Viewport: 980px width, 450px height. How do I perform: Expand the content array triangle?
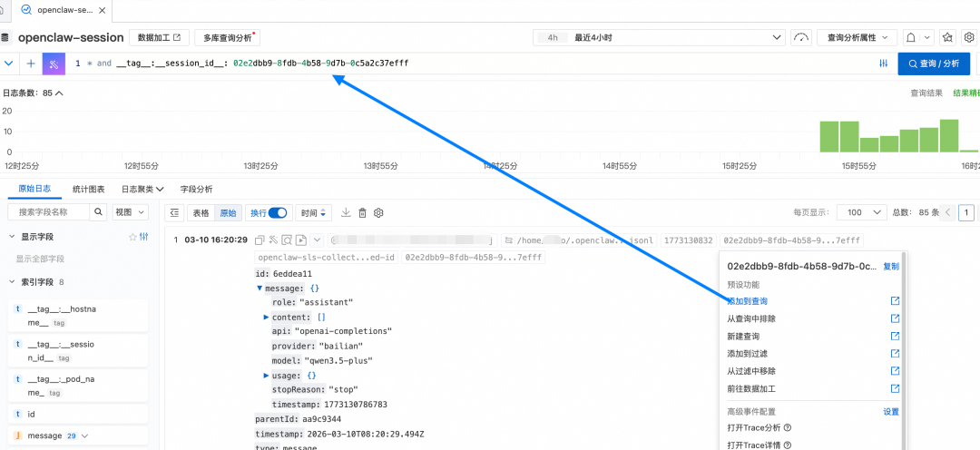(x=266, y=317)
